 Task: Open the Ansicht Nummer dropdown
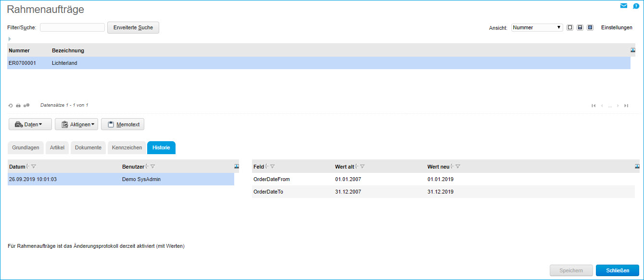point(537,28)
